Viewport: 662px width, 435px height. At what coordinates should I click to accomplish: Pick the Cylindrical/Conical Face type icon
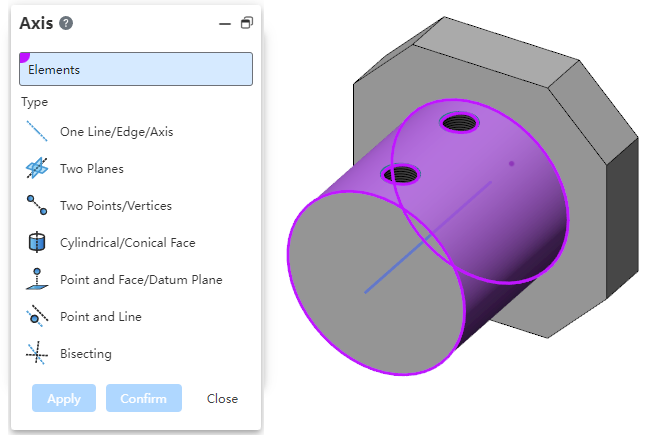[36, 242]
